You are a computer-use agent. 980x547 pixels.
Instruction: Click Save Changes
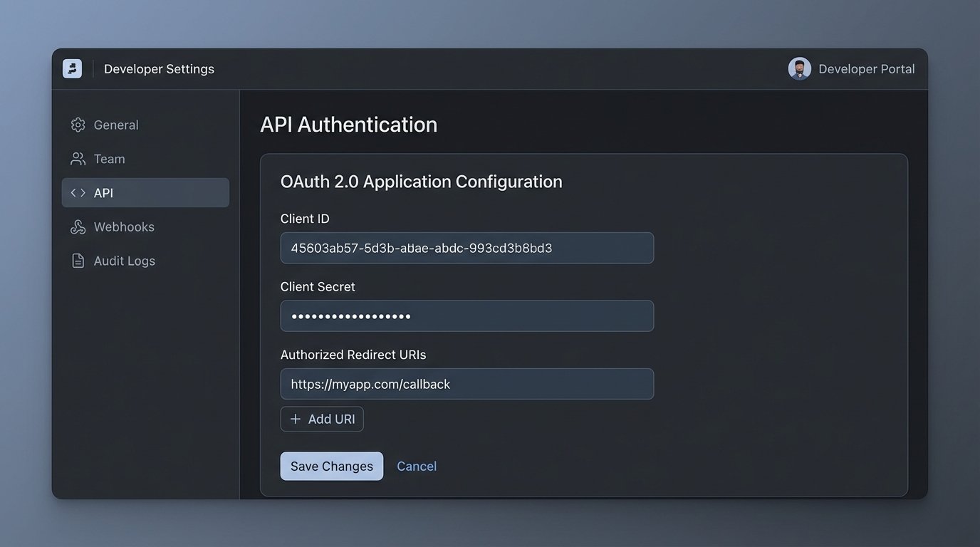click(x=331, y=466)
